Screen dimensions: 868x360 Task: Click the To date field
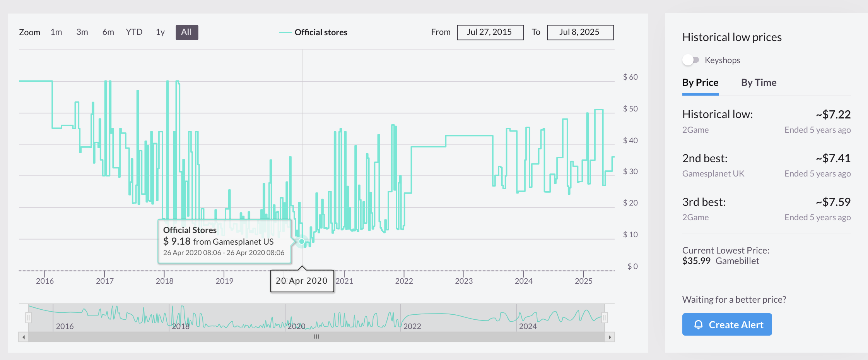tap(580, 33)
